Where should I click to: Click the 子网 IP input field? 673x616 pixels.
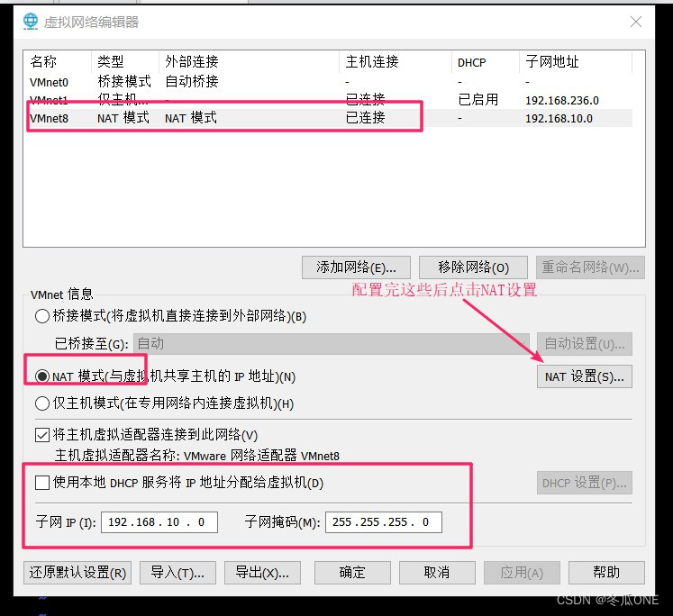tap(159, 522)
